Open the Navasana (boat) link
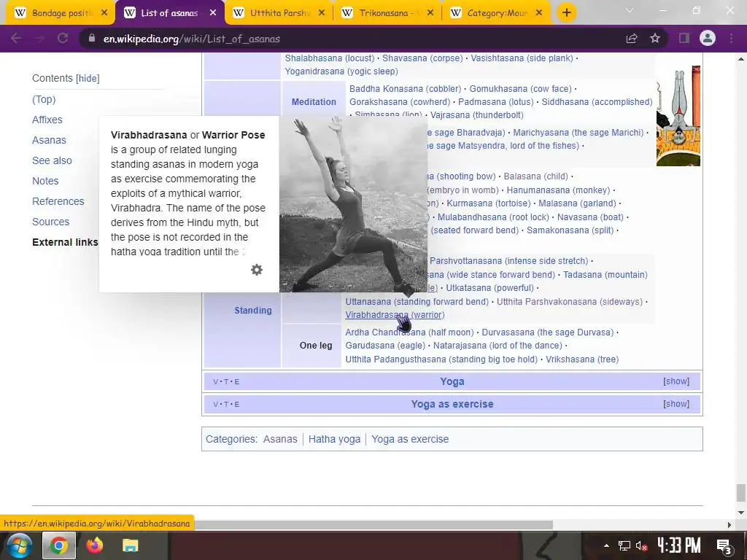The width and height of the screenshot is (747, 560). click(590, 217)
